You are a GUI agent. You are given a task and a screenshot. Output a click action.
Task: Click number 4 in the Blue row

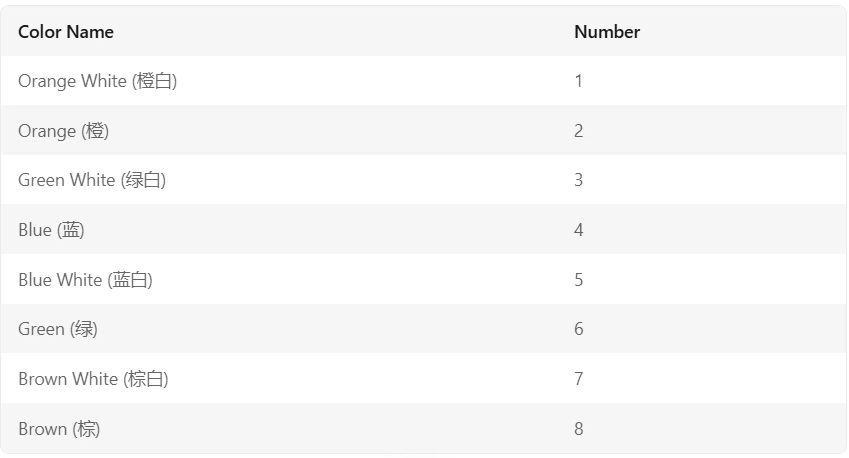(578, 230)
